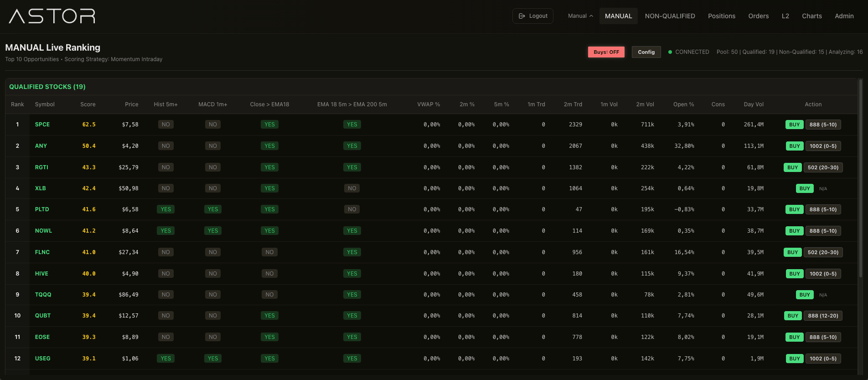
Task: Sort by the MACD 1m+ column header
Action: click(x=212, y=104)
